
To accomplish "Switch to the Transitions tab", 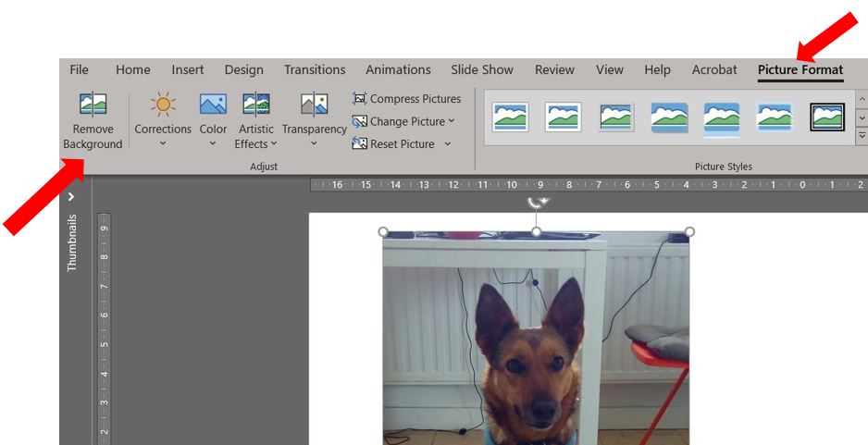I will (x=315, y=69).
